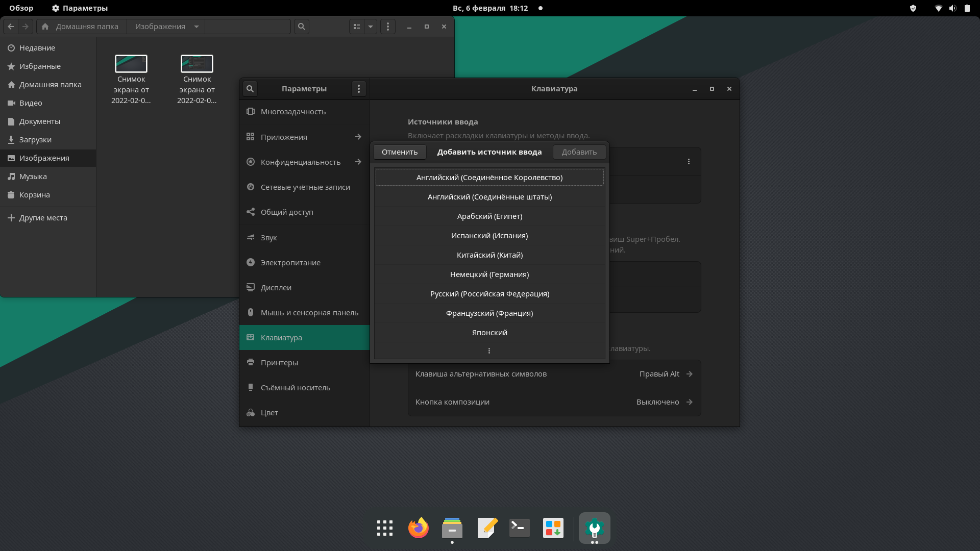The image size is (980, 551).
Task: Select Клавиатура in the settings sidebar
Action: point(304,337)
